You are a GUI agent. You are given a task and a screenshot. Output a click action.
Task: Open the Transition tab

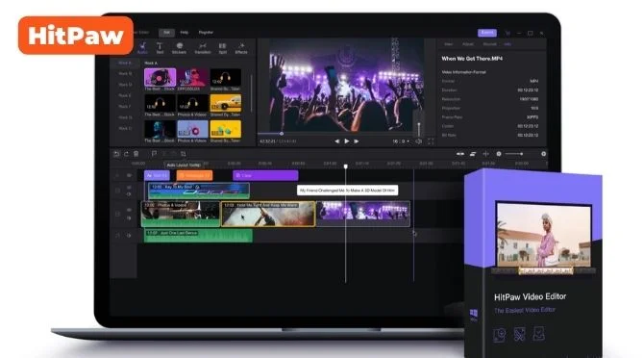pos(203,48)
